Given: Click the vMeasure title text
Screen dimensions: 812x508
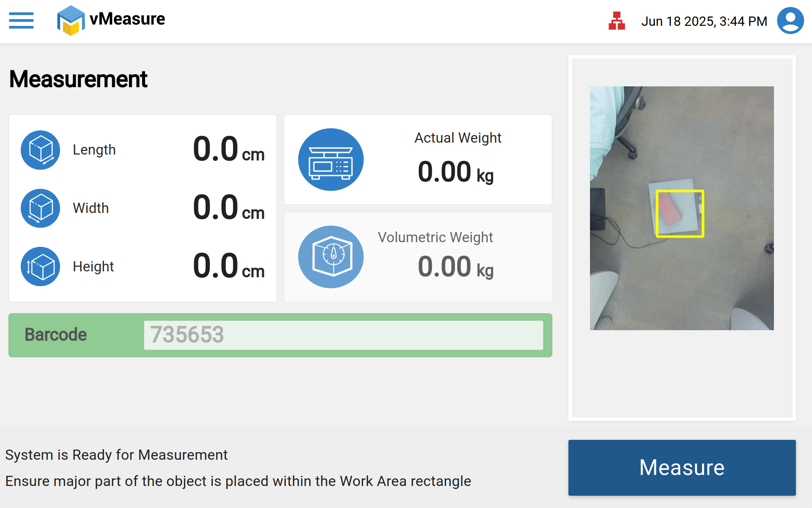Looking at the screenshot, I should tap(127, 19).
